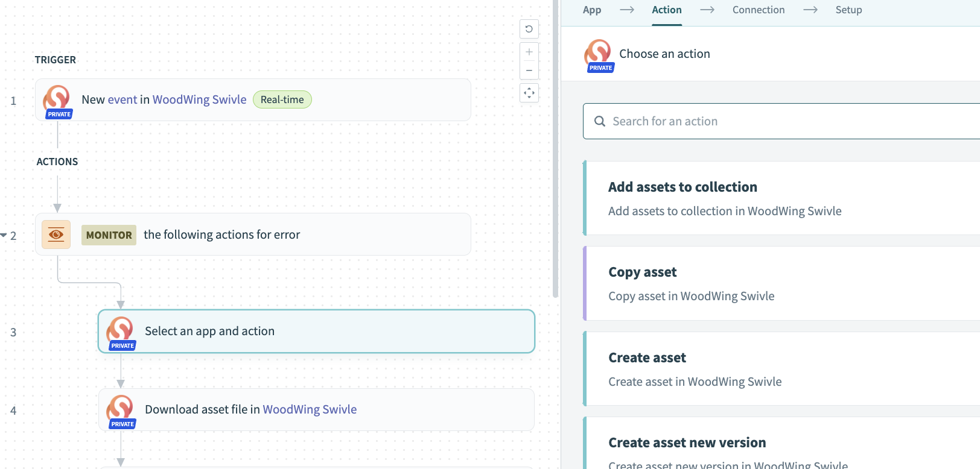The image size is (980, 469).
Task: Click 'Add assets to collection in WoodWing Swivle' text
Action: point(725,211)
